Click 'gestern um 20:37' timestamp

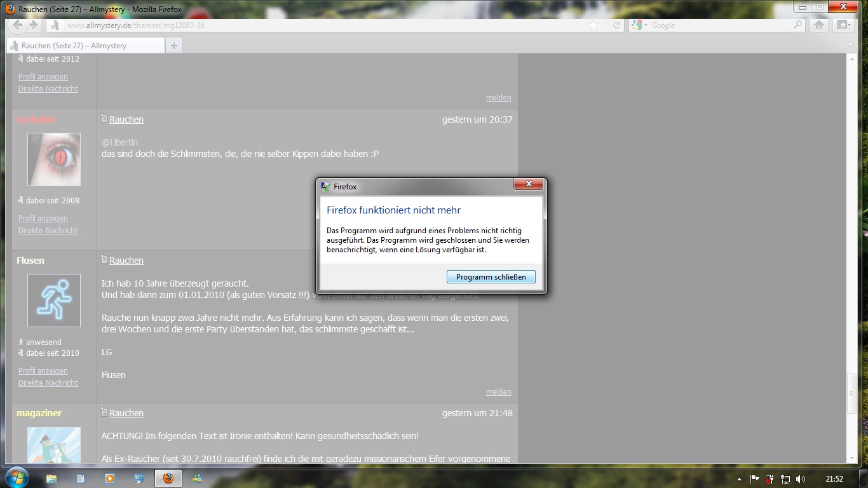click(477, 119)
